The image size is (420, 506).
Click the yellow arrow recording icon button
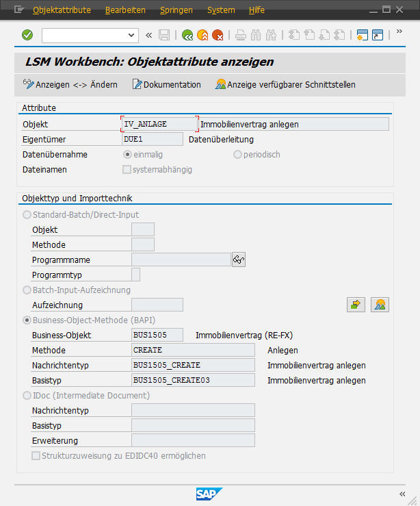tap(356, 305)
